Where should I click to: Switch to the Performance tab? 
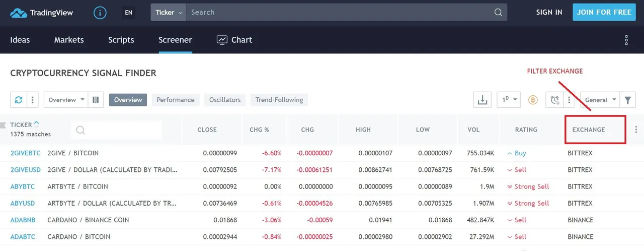click(176, 100)
